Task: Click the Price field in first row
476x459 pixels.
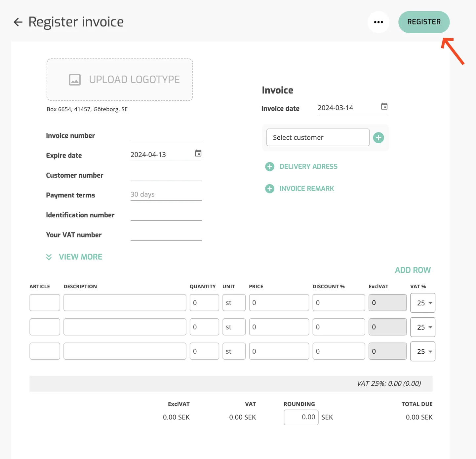Action: pyautogui.click(x=279, y=303)
